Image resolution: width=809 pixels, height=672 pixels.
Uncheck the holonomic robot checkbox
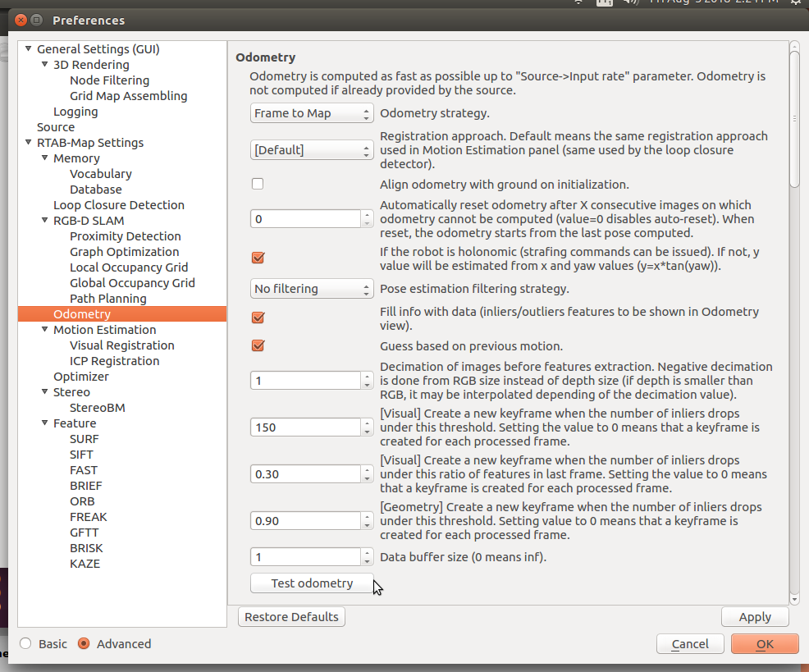[x=258, y=258]
